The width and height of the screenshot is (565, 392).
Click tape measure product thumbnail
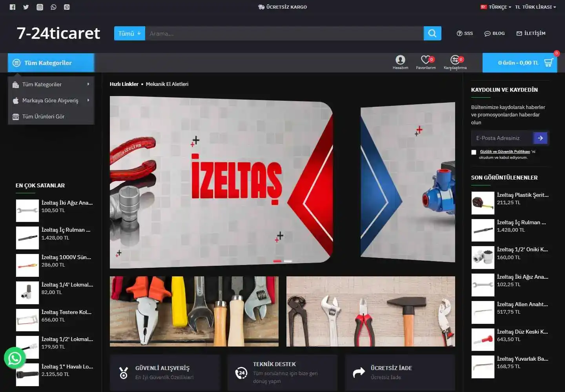[x=483, y=203]
